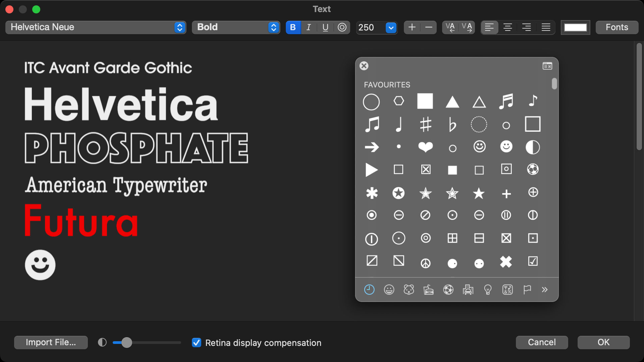Center align text
Screen dimensions: 644x362
click(508, 27)
